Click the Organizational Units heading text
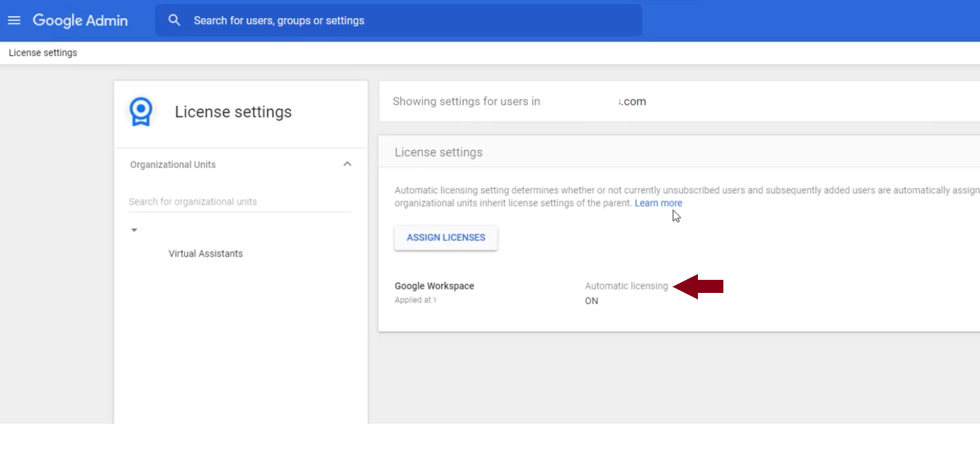The width and height of the screenshot is (980, 471). click(x=173, y=165)
